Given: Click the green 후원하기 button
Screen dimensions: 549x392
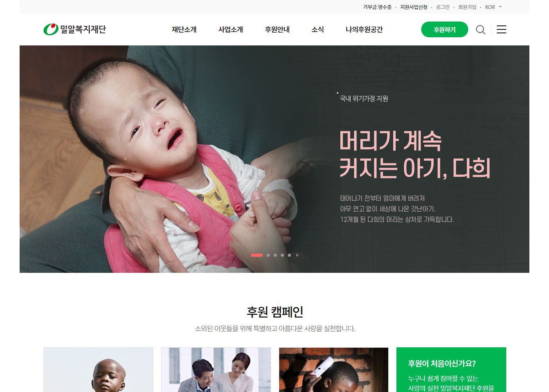Looking at the screenshot, I should pos(445,29).
